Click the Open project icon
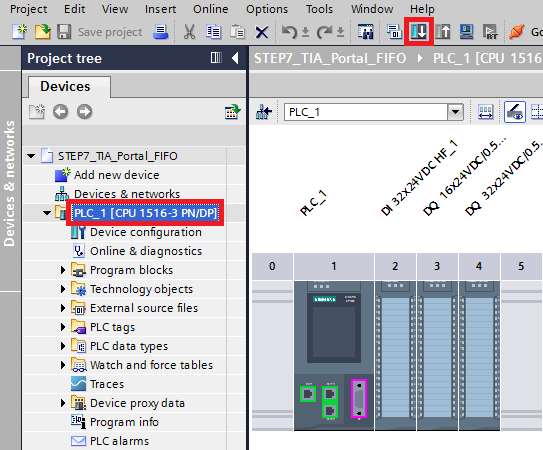This screenshot has width=543, height=450. pos(43,32)
